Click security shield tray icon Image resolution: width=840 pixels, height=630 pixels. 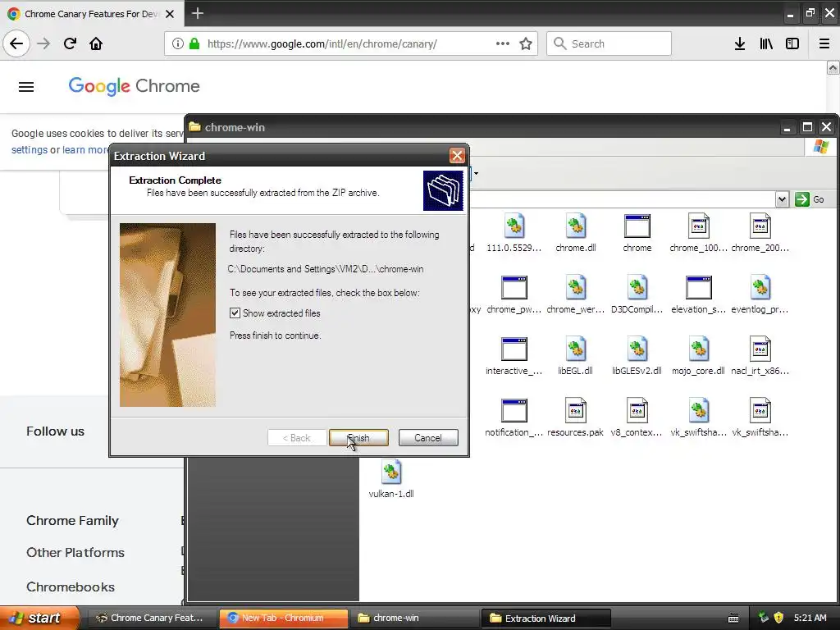[x=778, y=618]
